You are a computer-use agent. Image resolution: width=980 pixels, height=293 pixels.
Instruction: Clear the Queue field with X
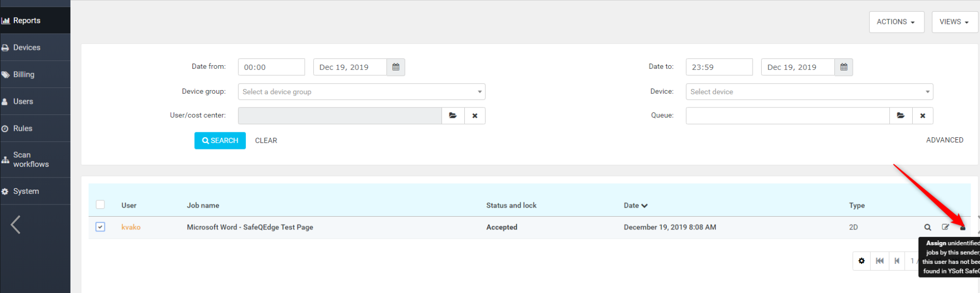(923, 116)
